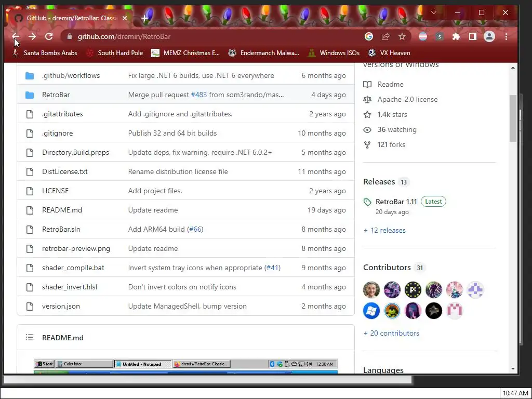Open the Windows logo contributor avatar
This screenshot has height=399, width=532.
pyautogui.click(x=371, y=311)
